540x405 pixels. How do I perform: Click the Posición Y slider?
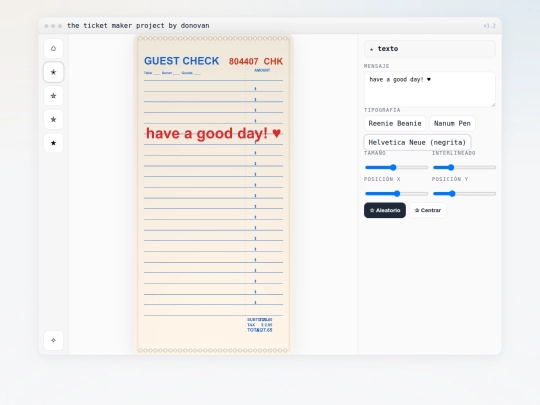464,194
